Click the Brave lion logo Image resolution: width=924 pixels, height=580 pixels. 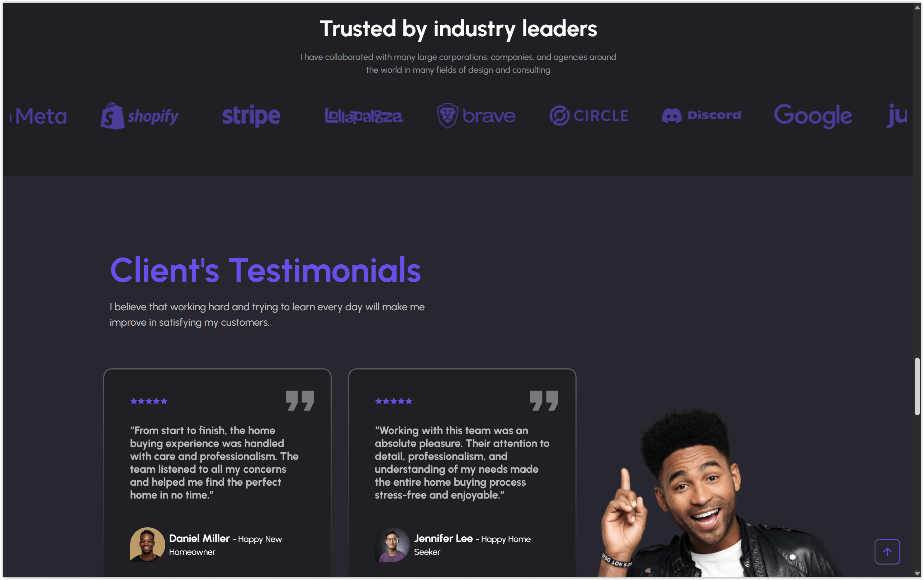click(x=447, y=115)
